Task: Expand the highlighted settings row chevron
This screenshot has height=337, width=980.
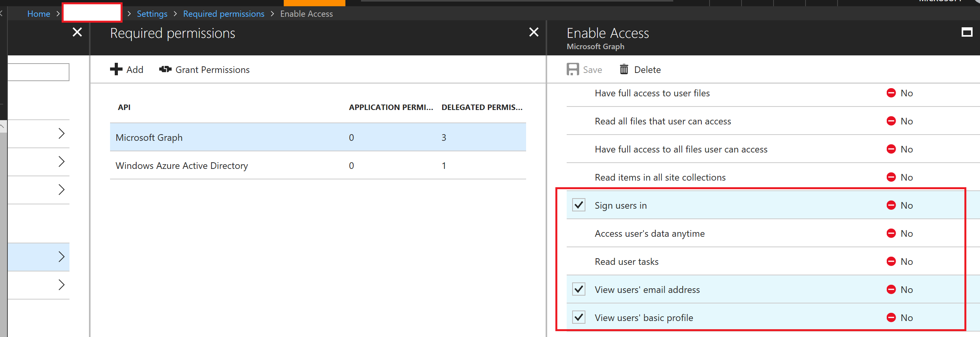Action: point(61,257)
